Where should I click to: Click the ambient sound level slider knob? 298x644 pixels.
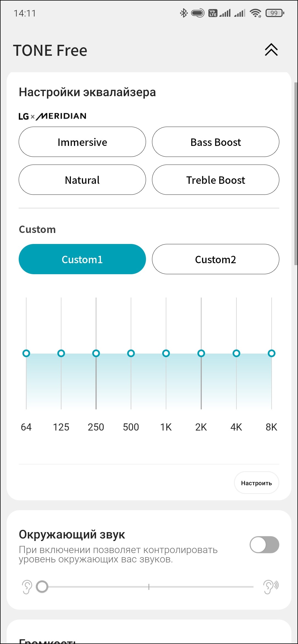coord(42,587)
